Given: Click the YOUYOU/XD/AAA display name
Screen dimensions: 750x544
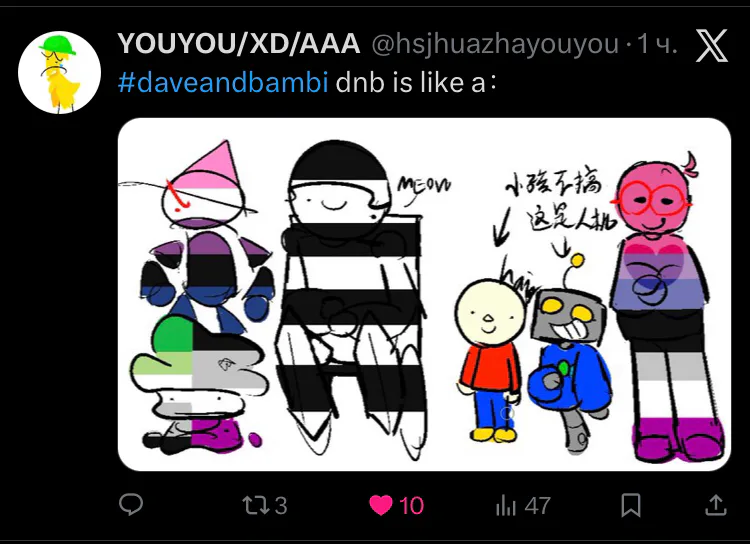Looking at the screenshot, I should (239, 44).
